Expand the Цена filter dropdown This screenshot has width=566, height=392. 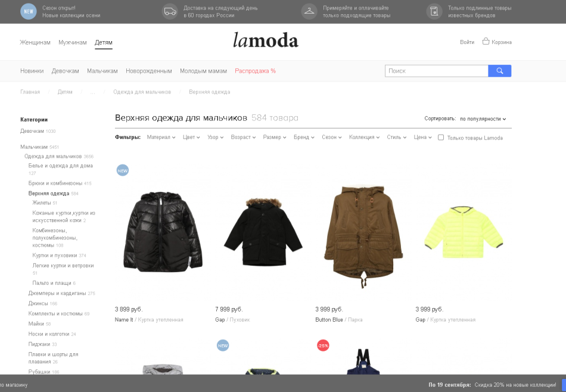pyautogui.click(x=422, y=137)
